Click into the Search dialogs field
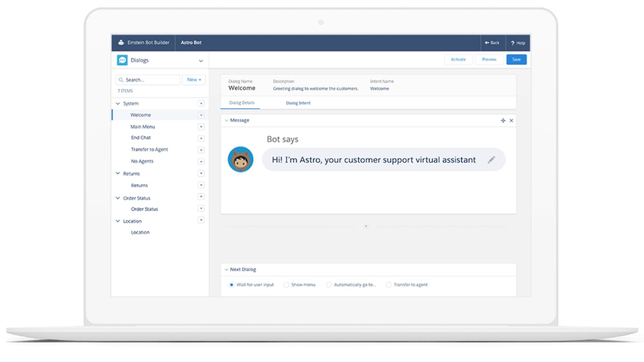This screenshot has height=362, width=644. pos(148,80)
